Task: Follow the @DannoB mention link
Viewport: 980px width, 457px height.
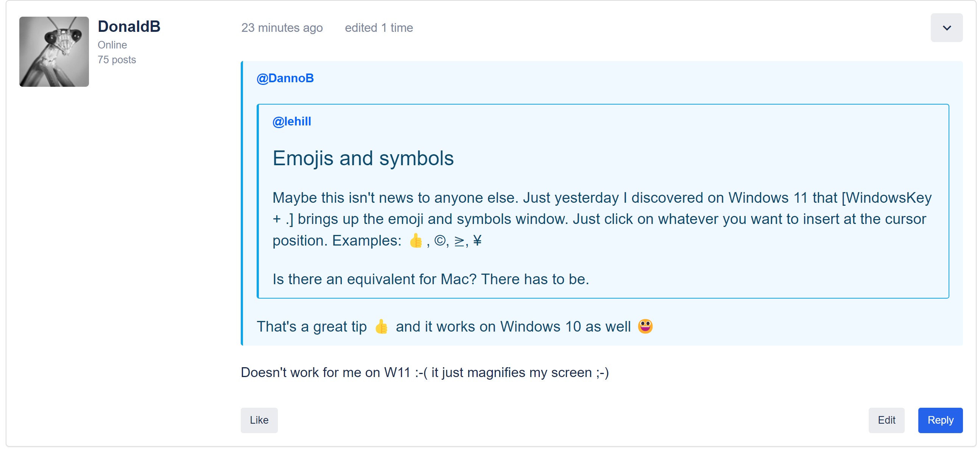Action: pos(285,78)
